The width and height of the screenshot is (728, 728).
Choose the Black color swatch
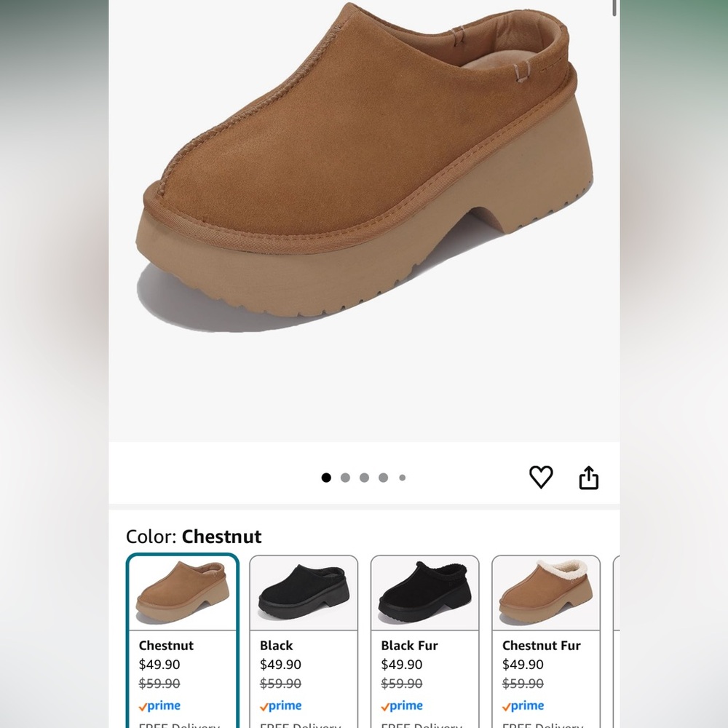click(304, 641)
